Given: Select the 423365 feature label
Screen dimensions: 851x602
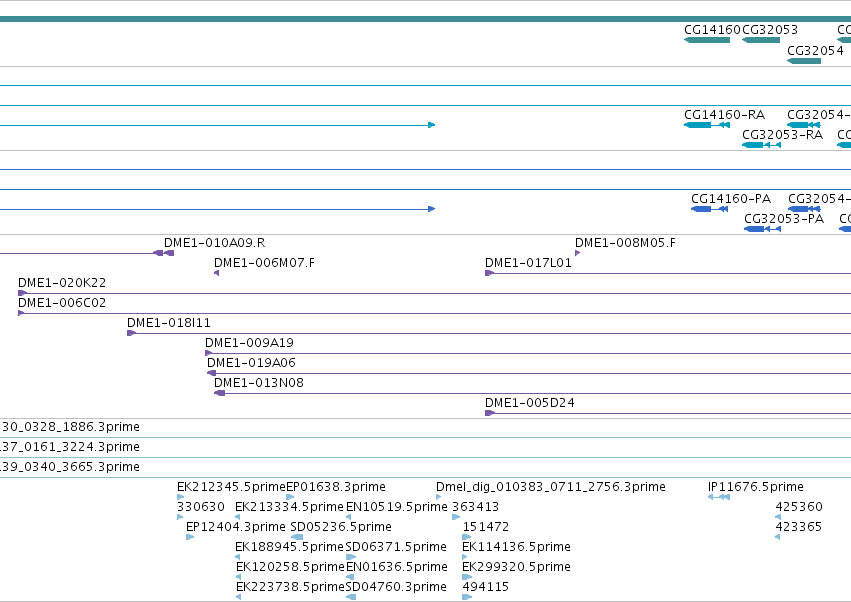Looking at the screenshot, I should tap(799, 527).
